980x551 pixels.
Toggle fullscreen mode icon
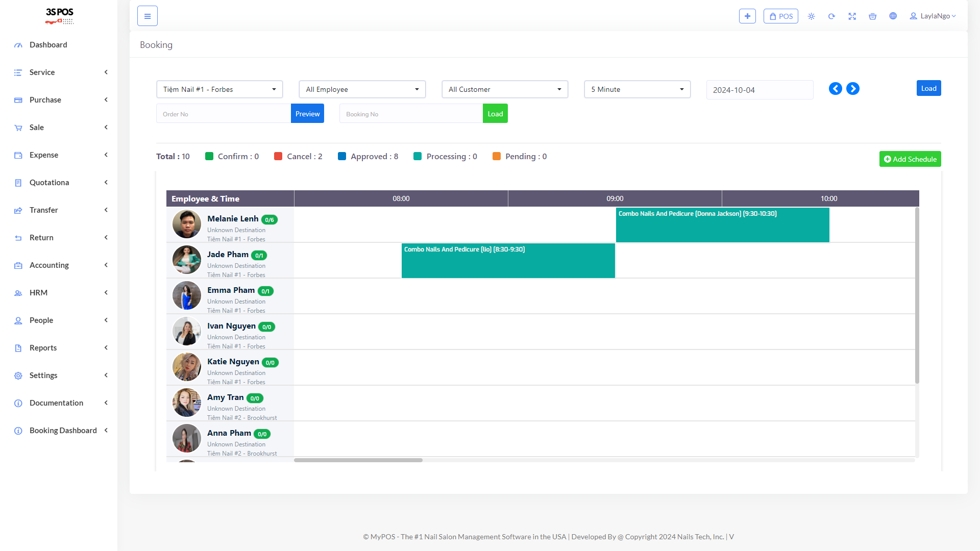[x=852, y=16]
